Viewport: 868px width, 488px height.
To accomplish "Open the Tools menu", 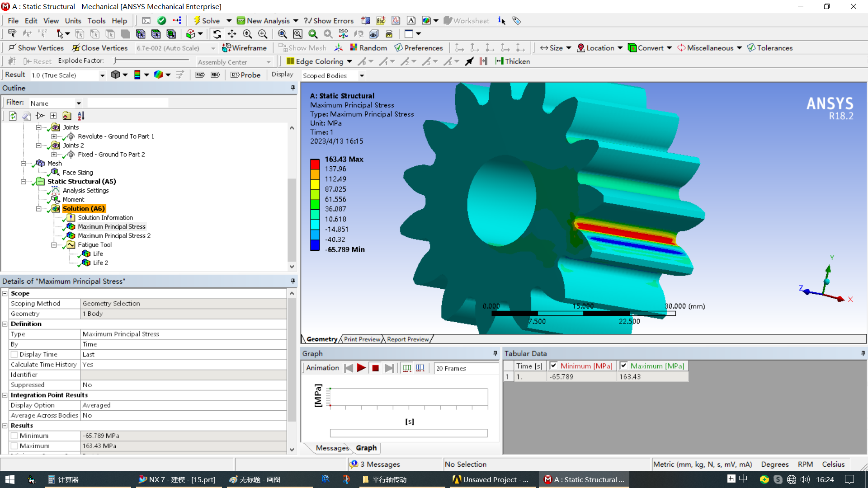I will pos(96,21).
